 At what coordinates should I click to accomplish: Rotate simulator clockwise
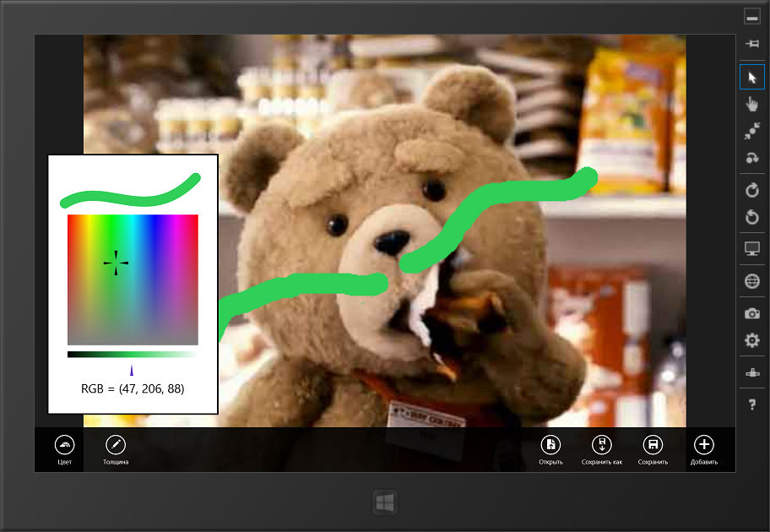pos(751,190)
